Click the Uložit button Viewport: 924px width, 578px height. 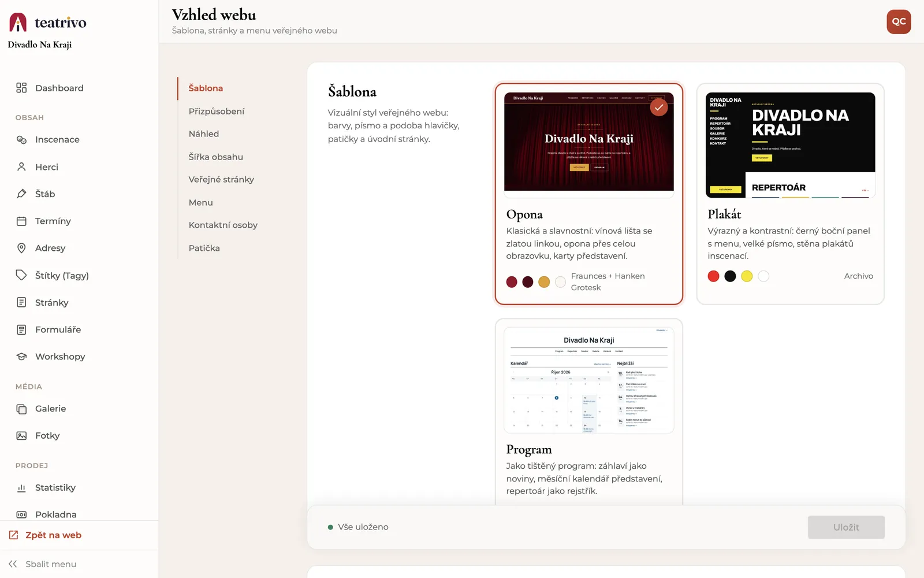(846, 527)
